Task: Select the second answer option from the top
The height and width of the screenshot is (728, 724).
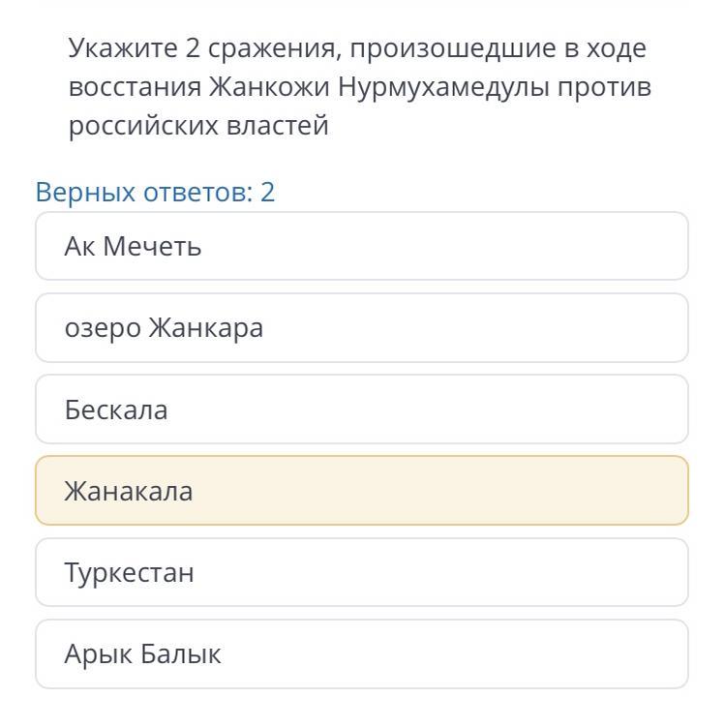Action: (361, 328)
